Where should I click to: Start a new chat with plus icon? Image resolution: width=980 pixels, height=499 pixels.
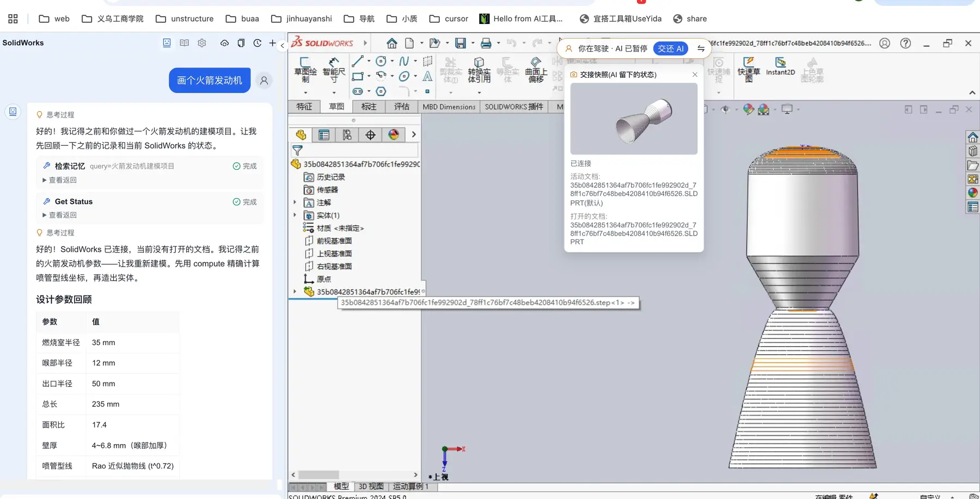click(273, 43)
